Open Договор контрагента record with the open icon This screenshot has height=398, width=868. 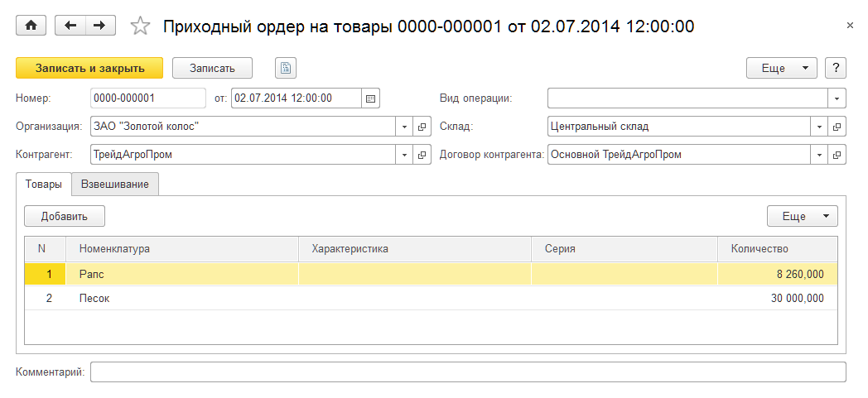point(837,155)
